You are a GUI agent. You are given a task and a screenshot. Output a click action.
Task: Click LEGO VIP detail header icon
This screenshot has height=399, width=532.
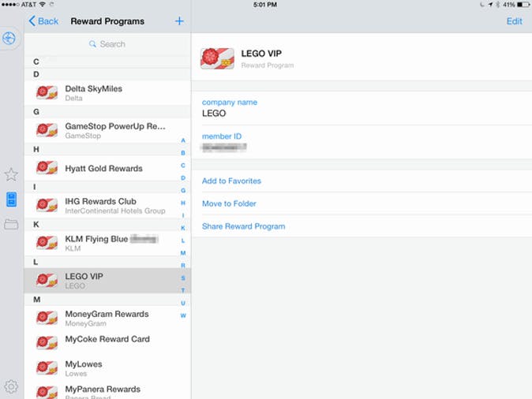(217, 58)
